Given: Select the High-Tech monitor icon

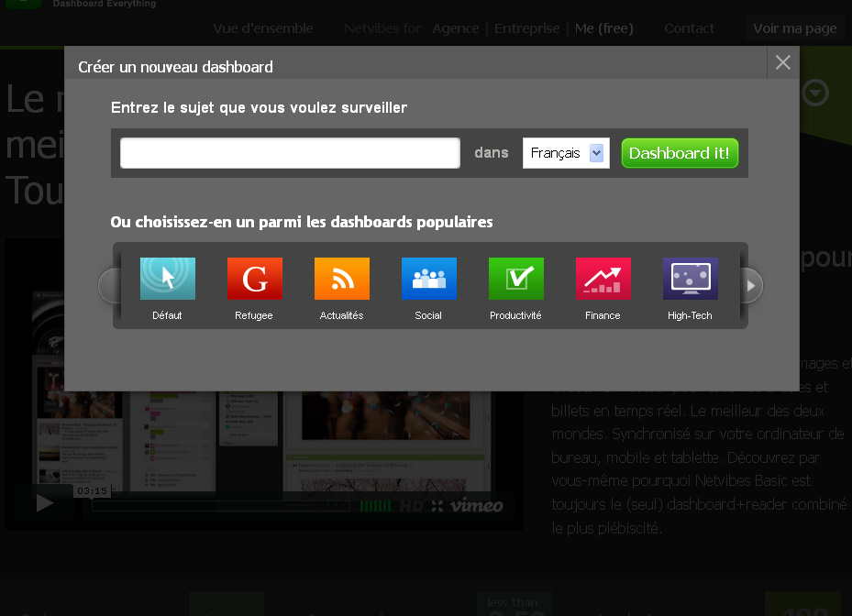Looking at the screenshot, I should coord(691,279).
